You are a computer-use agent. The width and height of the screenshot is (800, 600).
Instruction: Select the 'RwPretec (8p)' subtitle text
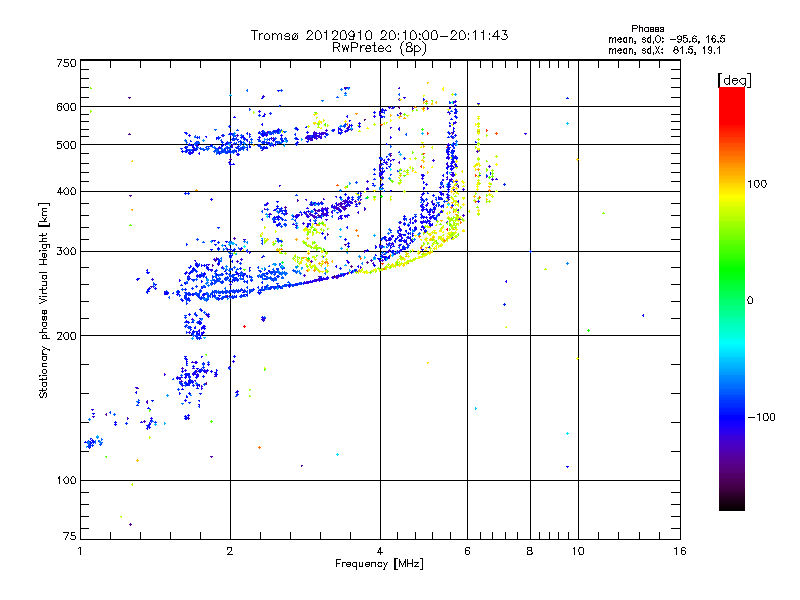click(x=379, y=48)
